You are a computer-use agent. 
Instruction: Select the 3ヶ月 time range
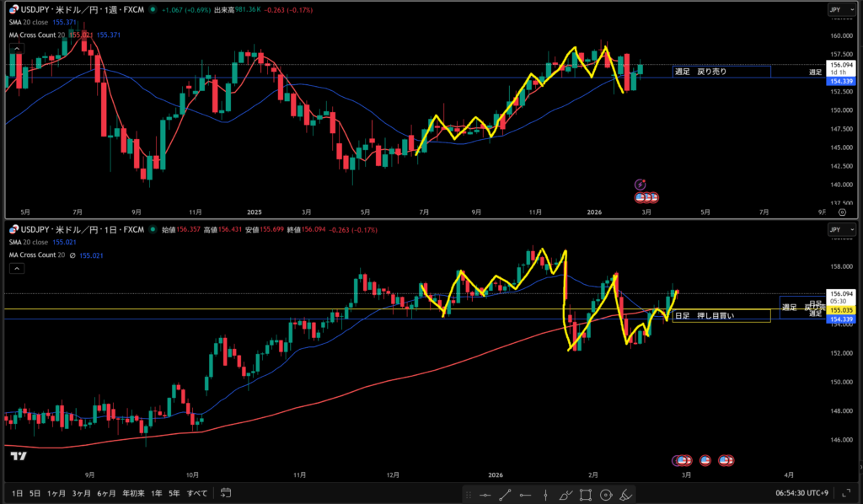(81, 493)
